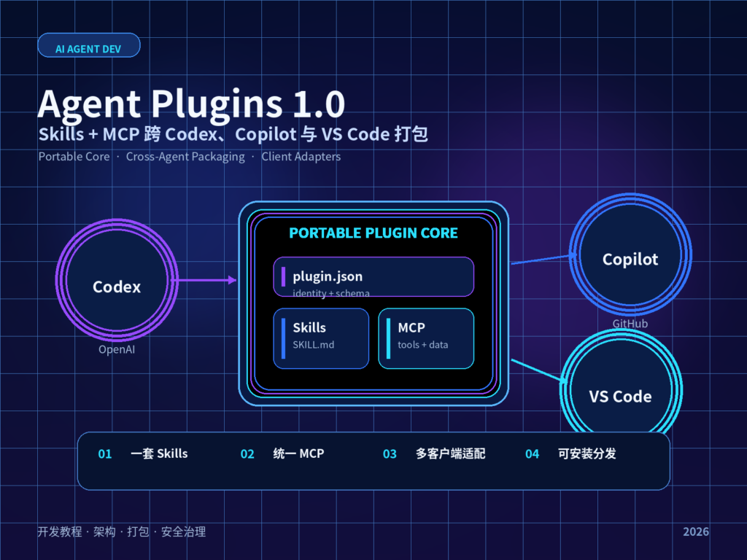Click the GitHub label under Copilot

click(x=630, y=324)
